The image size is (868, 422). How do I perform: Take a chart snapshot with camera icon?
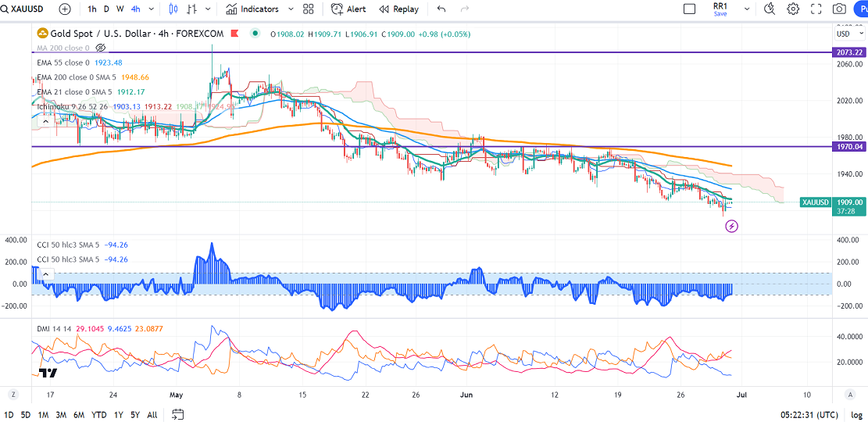(840, 9)
